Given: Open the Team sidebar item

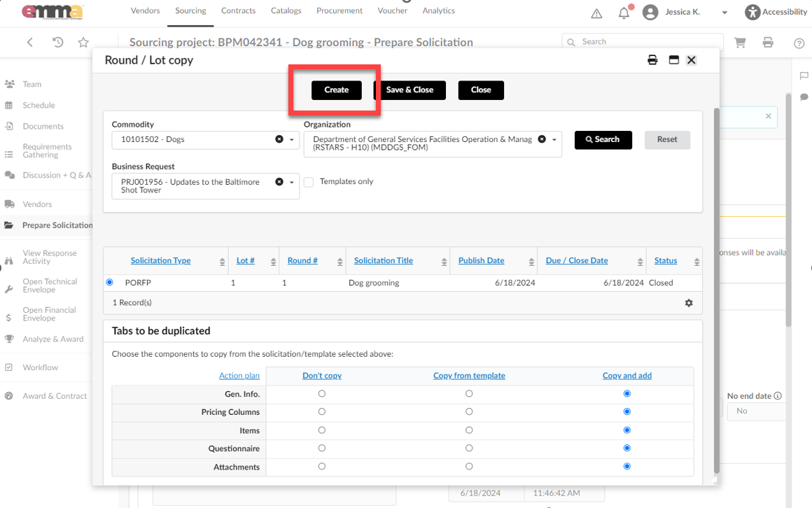Looking at the screenshot, I should click(31, 85).
